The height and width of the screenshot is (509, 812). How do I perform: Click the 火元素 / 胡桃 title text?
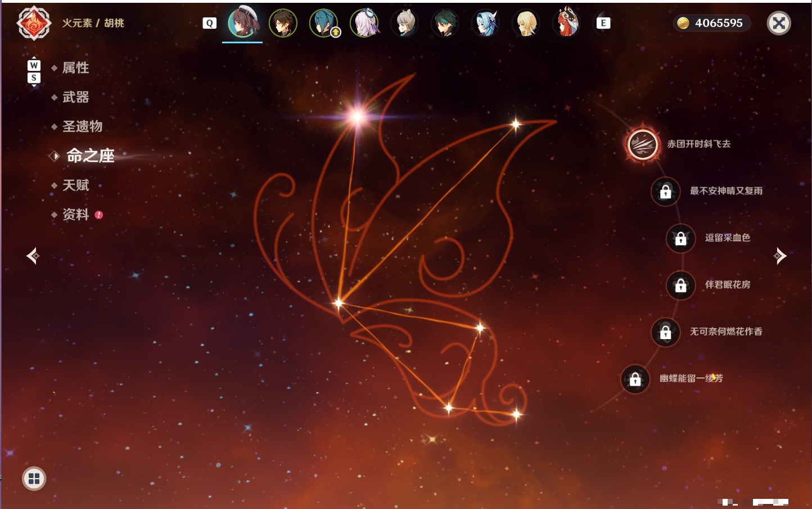93,23
